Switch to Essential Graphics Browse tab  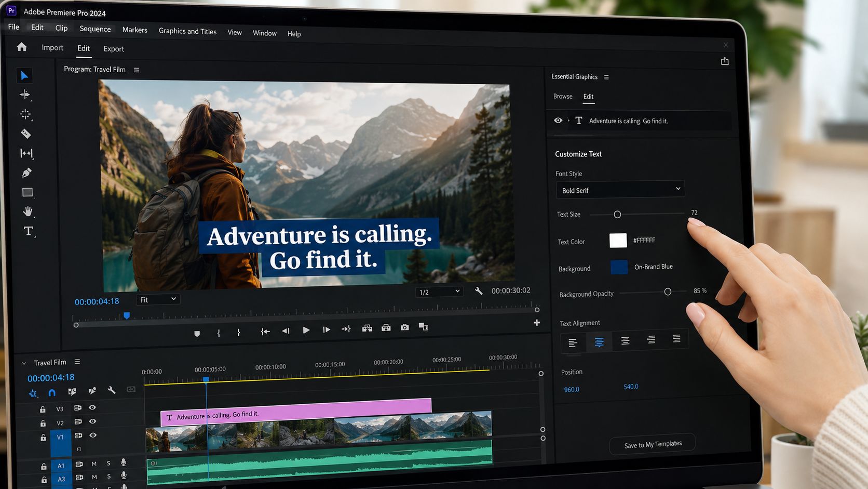[x=563, y=96]
